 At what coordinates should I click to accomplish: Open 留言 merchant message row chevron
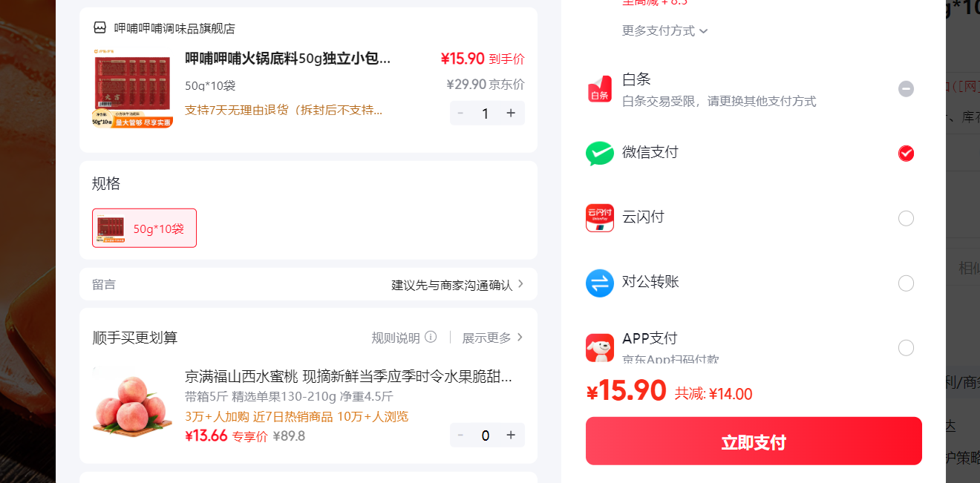click(x=520, y=284)
